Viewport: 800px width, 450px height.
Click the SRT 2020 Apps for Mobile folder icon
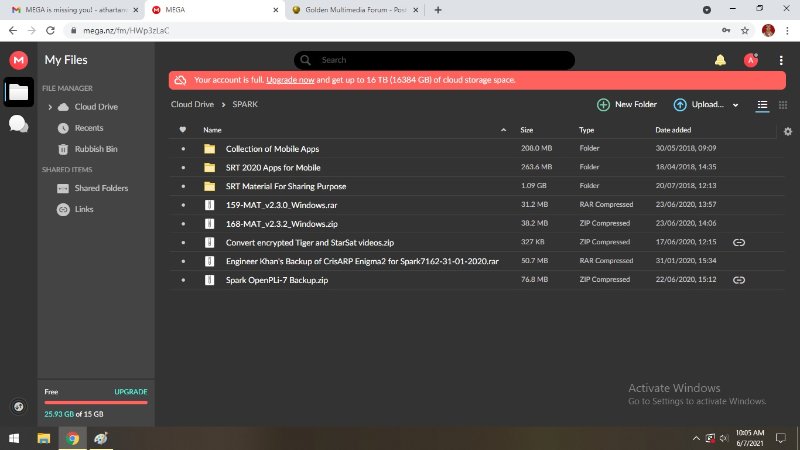[x=209, y=167]
